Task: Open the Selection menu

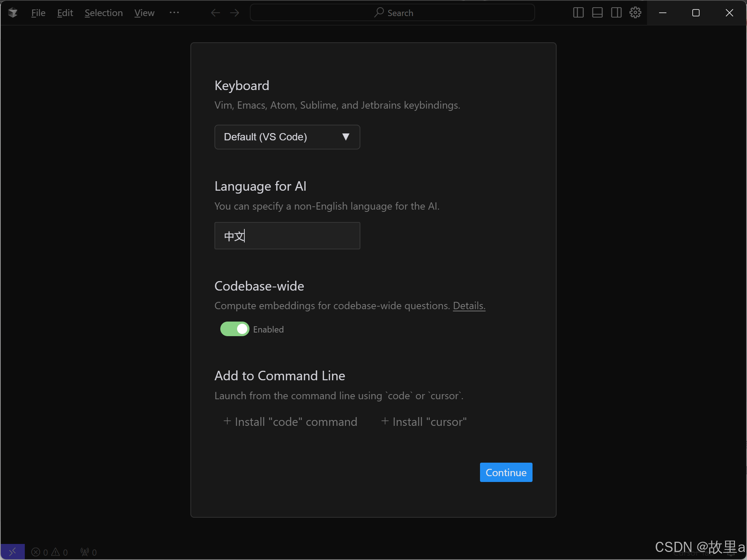Action: click(x=104, y=13)
